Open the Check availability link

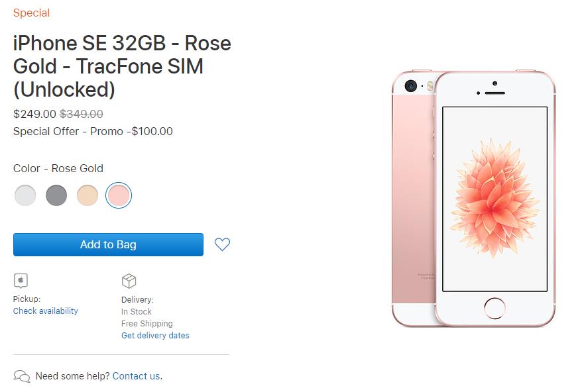(x=45, y=311)
